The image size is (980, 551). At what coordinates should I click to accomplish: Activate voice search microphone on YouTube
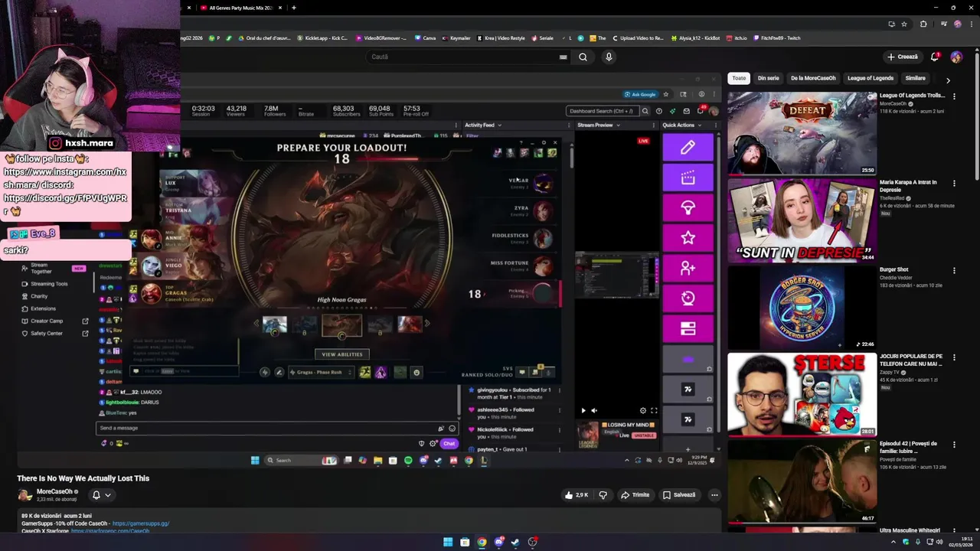pos(609,57)
